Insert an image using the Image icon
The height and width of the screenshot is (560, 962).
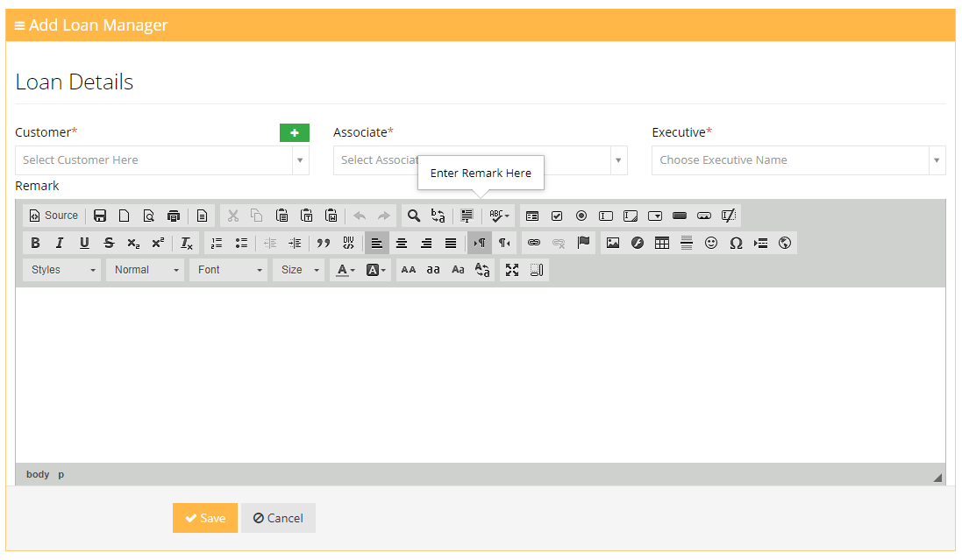tap(613, 243)
